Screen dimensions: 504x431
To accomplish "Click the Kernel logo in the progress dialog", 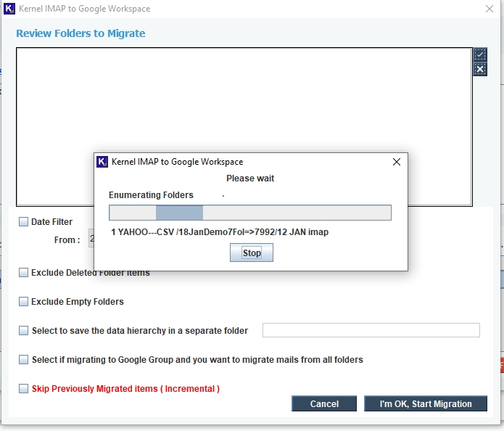I will (102, 162).
